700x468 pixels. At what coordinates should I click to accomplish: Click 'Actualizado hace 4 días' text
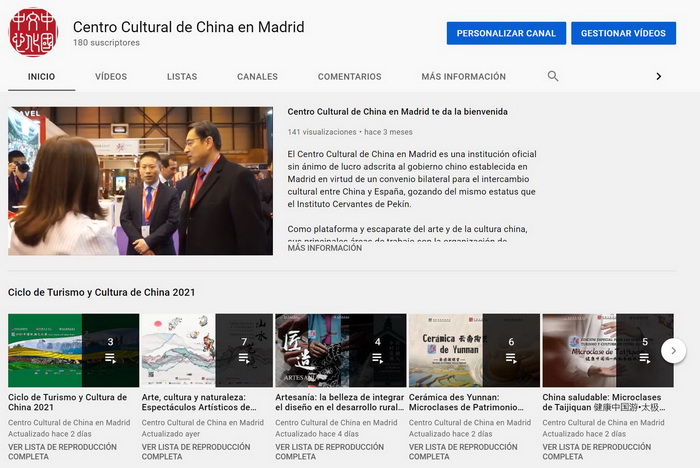click(x=317, y=434)
